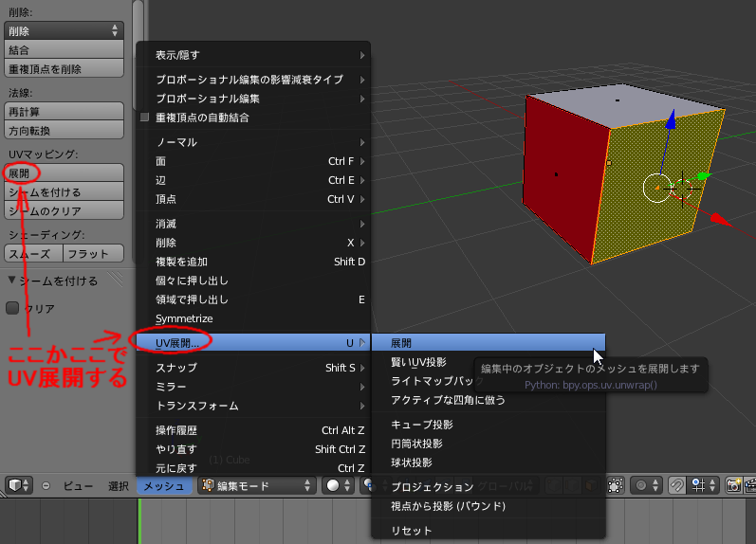Open the ビュー menu in header
This screenshot has width=756, height=544.
(78, 485)
